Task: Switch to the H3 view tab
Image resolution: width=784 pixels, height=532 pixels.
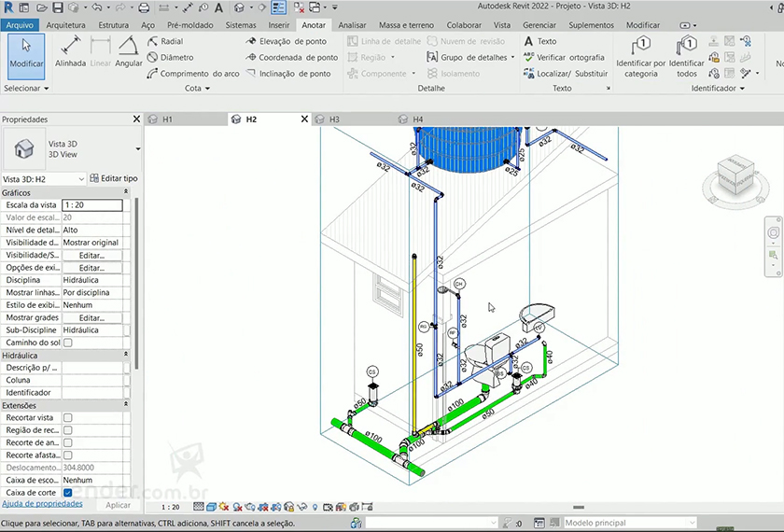Action: [x=333, y=119]
